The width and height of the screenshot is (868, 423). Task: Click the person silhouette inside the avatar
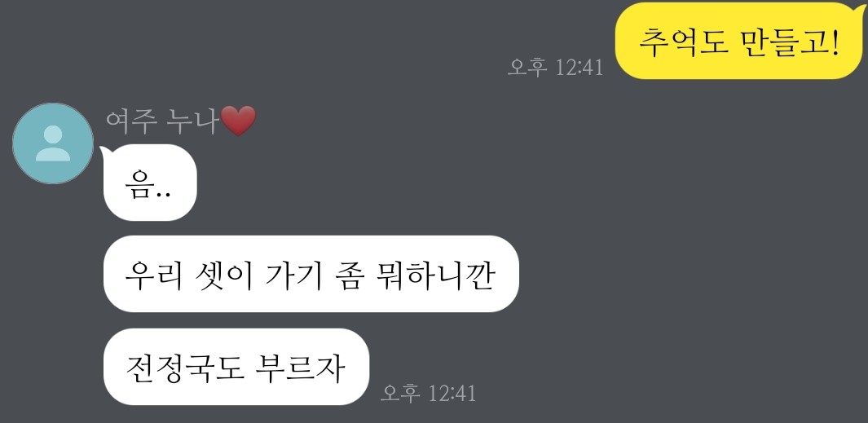(x=53, y=143)
